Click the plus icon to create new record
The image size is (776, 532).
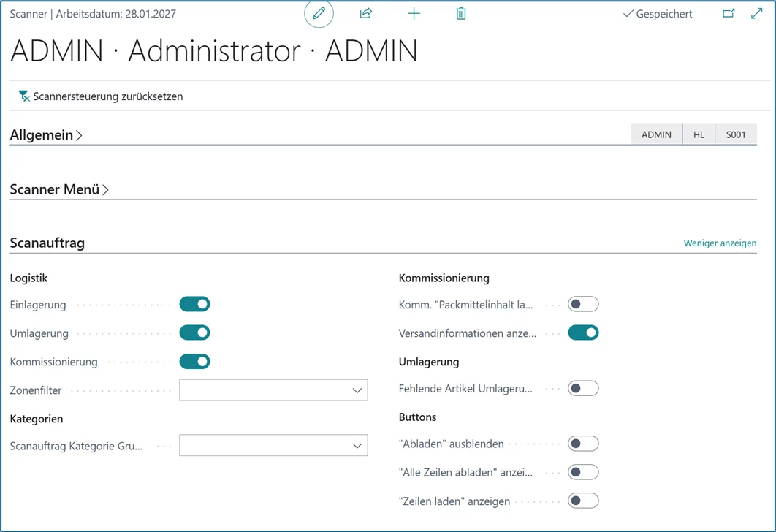pos(414,14)
